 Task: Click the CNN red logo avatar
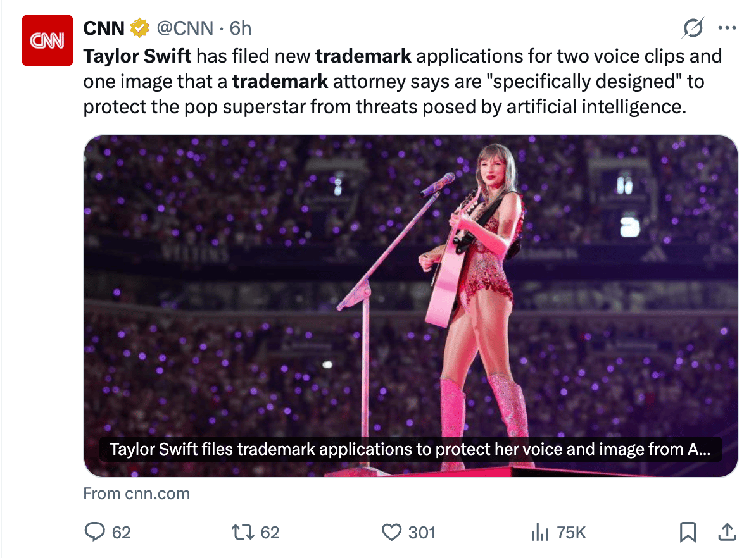tap(48, 40)
